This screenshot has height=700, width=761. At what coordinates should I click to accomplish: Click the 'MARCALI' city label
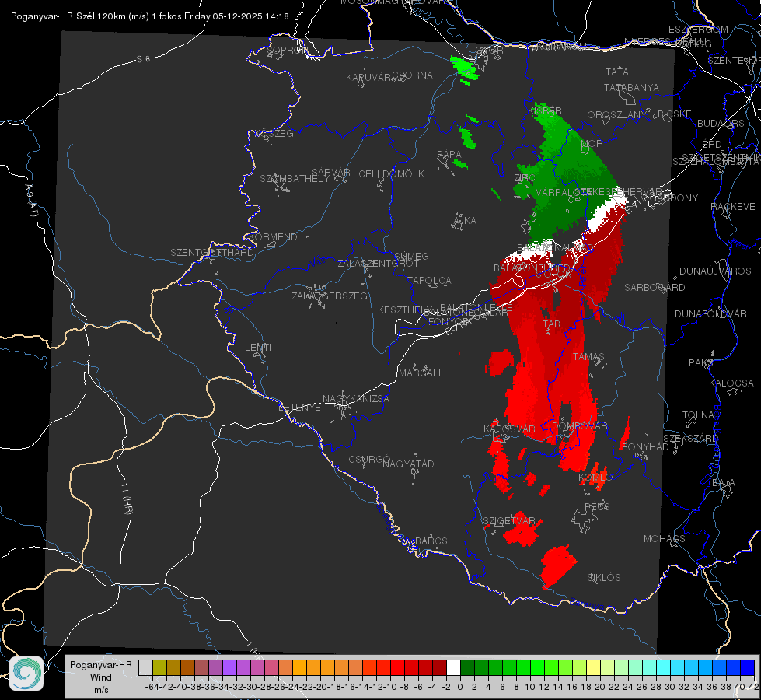(x=419, y=373)
